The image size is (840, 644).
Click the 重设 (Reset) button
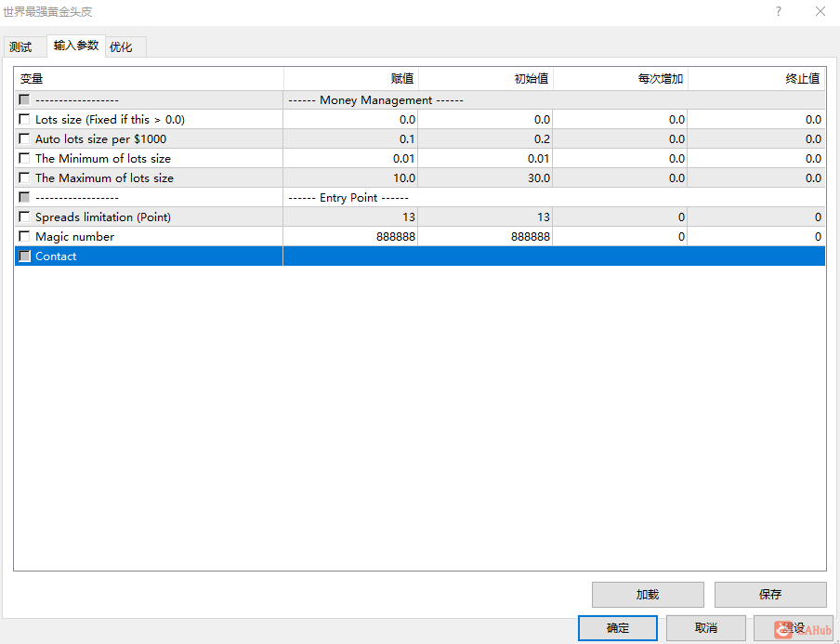794,628
